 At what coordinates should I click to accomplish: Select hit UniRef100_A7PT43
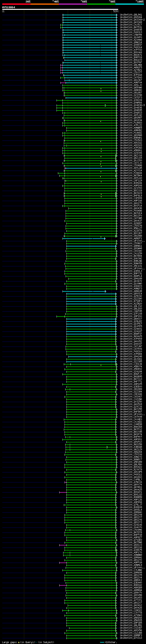click(x=131, y=50)
